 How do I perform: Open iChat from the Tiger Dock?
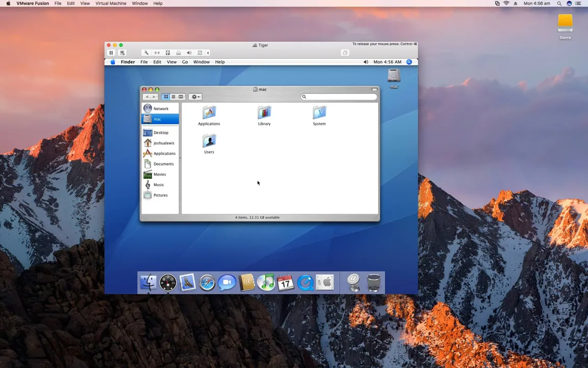point(227,283)
